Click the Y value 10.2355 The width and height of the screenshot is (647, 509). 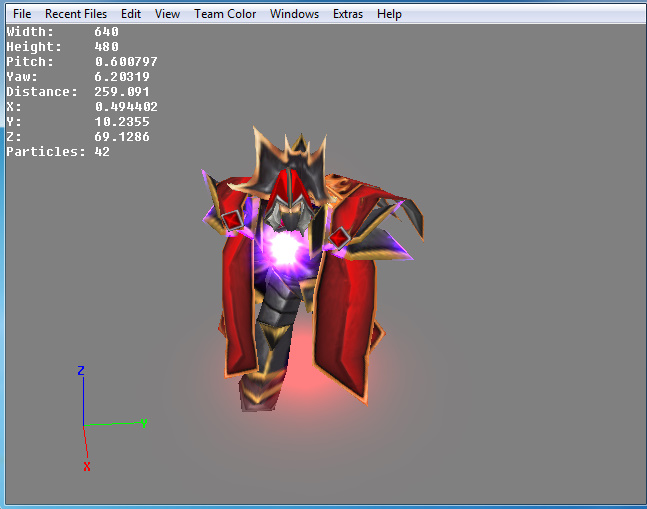coord(122,122)
